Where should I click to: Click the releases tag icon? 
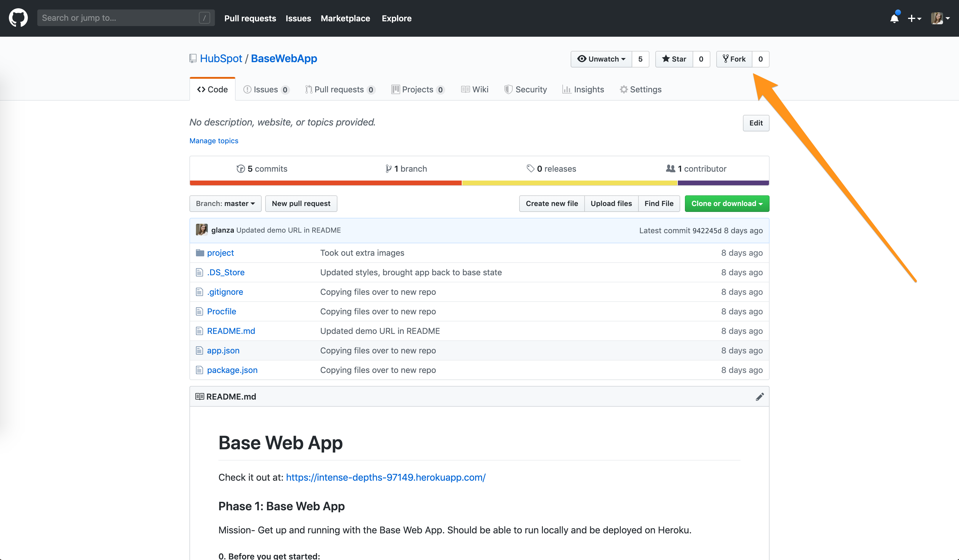tap(530, 168)
